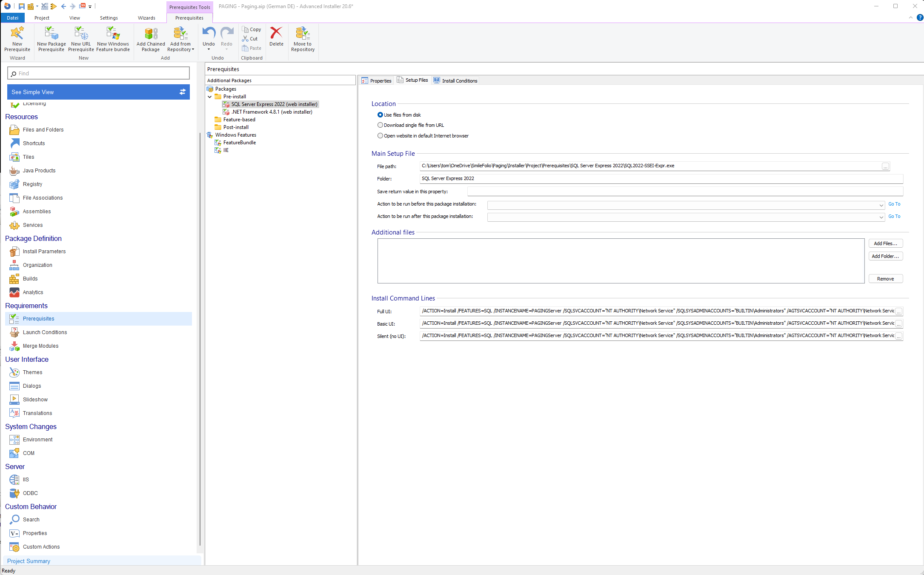Viewport: 924px width, 575px height.
Task: Open the Services page
Action: tap(33, 225)
